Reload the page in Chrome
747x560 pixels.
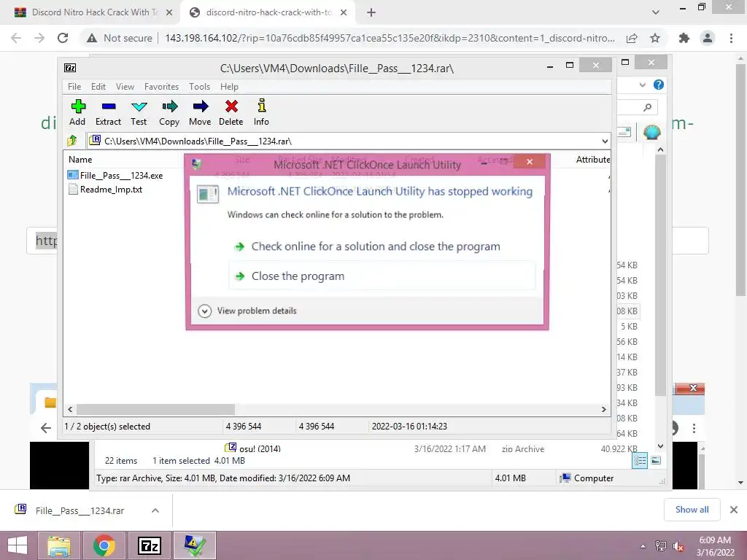click(63, 38)
